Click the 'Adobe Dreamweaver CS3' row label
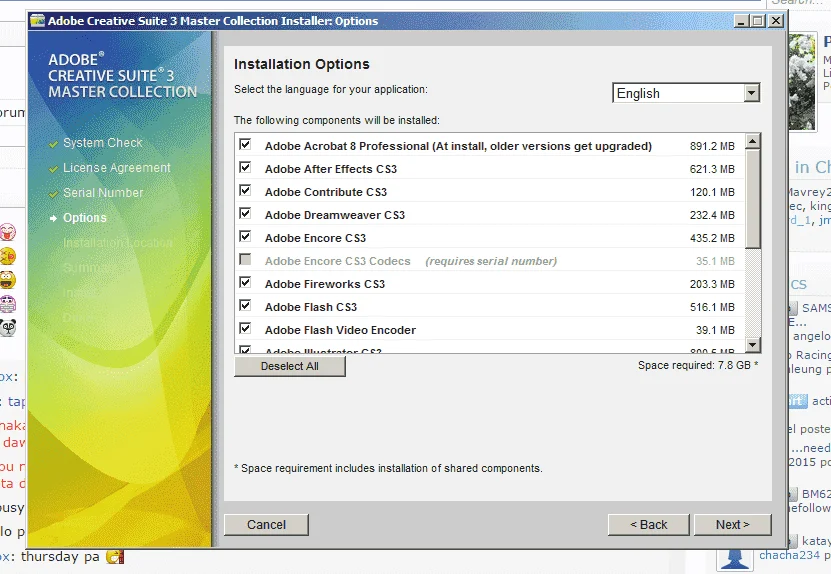831x574 pixels. pos(335,215)
